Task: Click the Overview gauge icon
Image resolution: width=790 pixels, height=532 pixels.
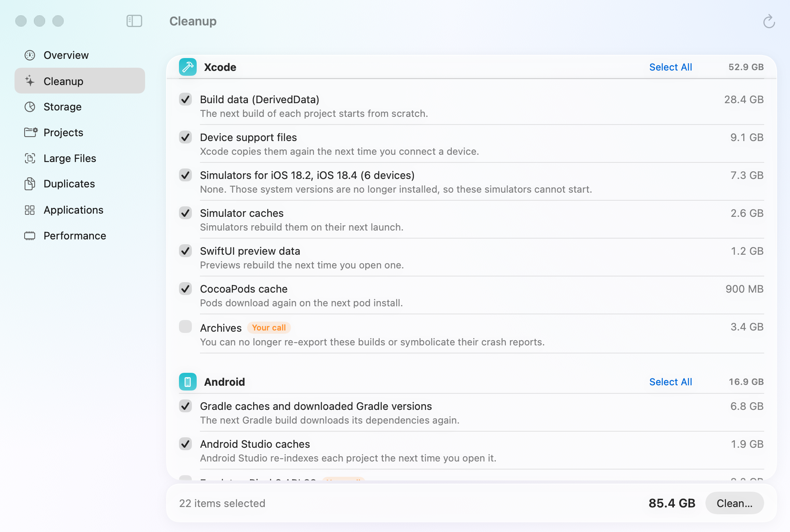Action: pyautogui.click(x=30, y=55)
